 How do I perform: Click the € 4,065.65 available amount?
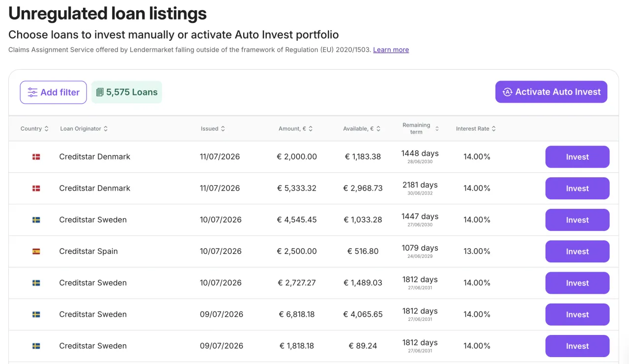coord(363,314)
